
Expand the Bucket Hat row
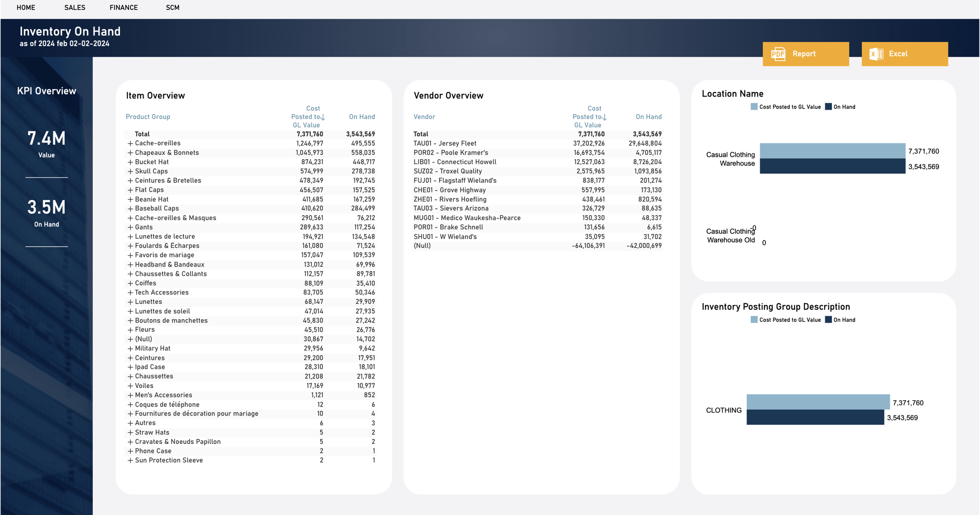[130, 162]
